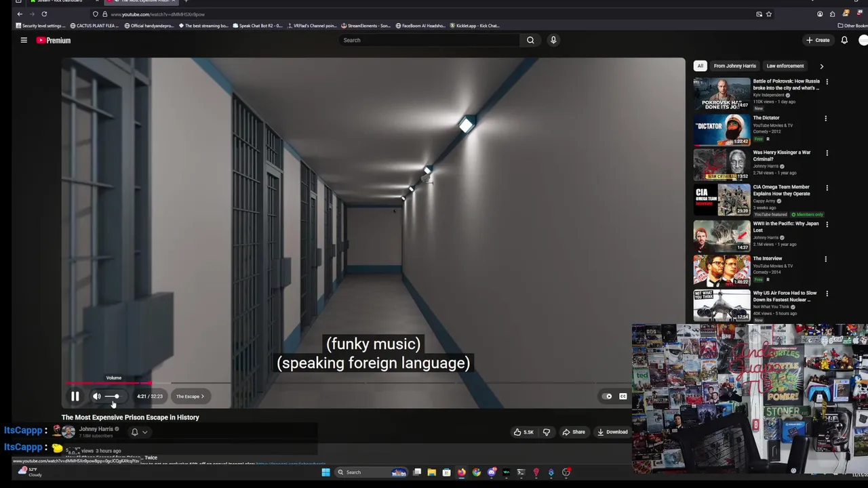Bookmark this page with star icon
The height and width of the screenshot is (488, 868).
[x=768, y=14]
